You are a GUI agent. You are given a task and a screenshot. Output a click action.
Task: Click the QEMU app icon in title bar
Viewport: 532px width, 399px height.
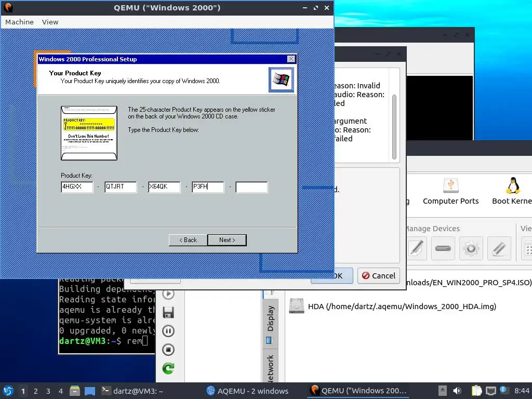(x=8, y=7)
